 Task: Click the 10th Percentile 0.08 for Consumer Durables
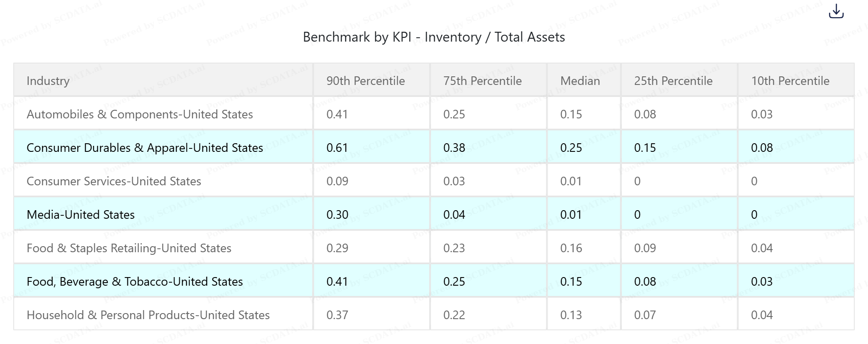(762, 148)
